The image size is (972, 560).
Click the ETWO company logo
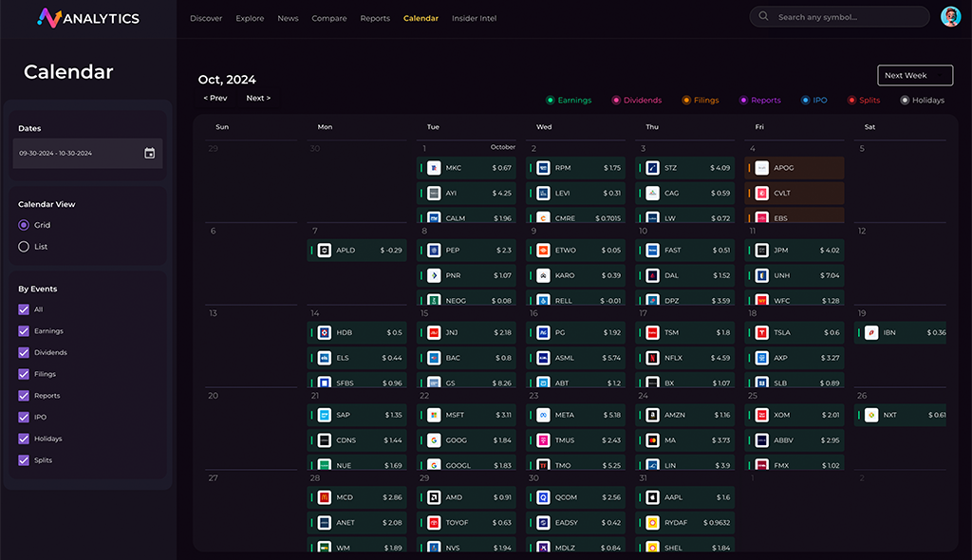click(543, 250)
